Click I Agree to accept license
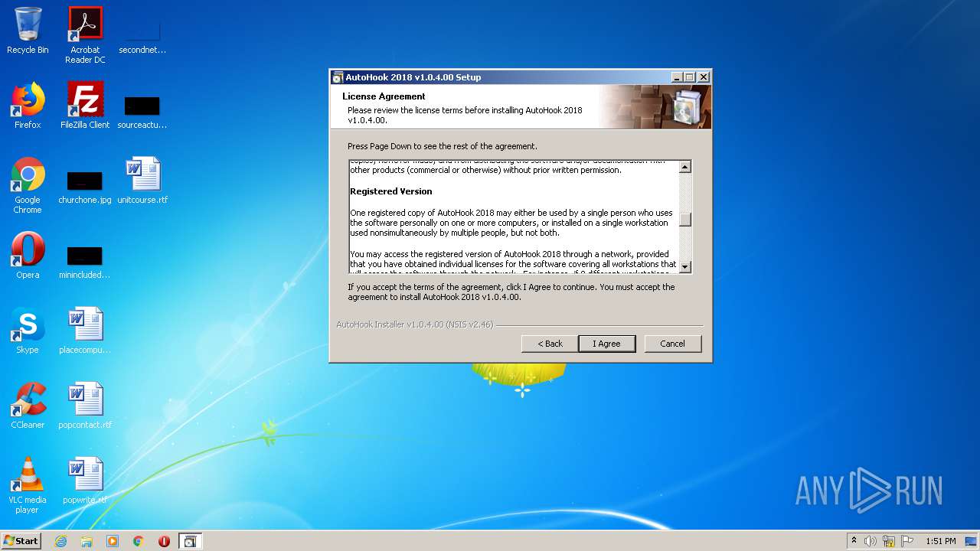Screen dimensions: 980x551 606,344
